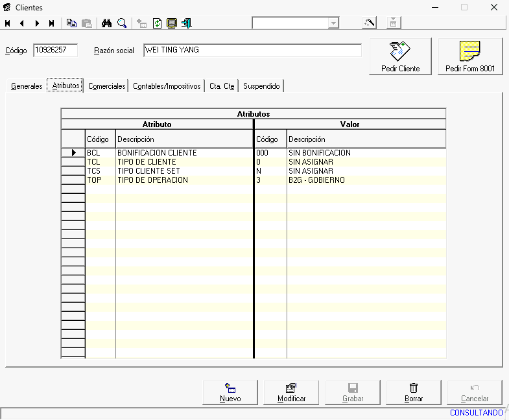This screenshot has height=420, width=509.
Task: Open the Comerciales tab
Action: pyautogui.click(x=107, y=86)
